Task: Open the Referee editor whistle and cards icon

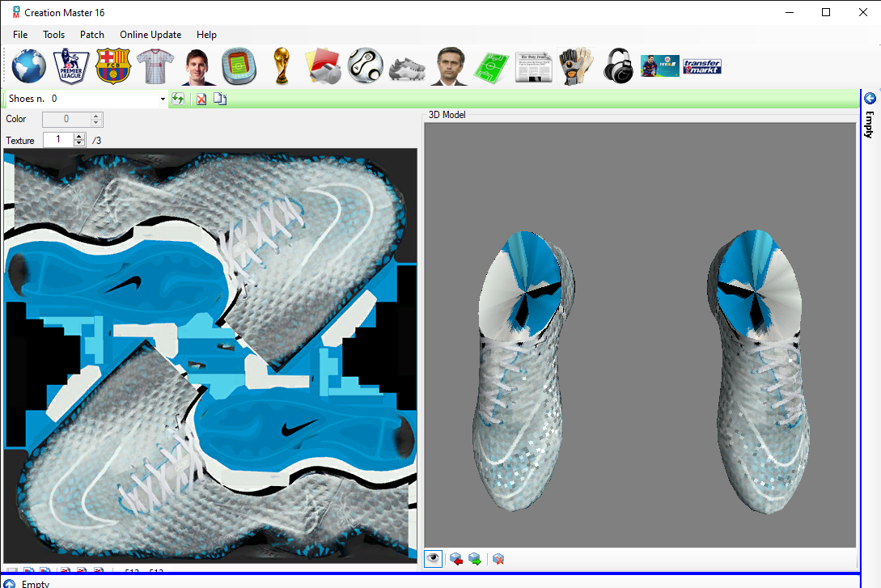Action: point(323,66)
